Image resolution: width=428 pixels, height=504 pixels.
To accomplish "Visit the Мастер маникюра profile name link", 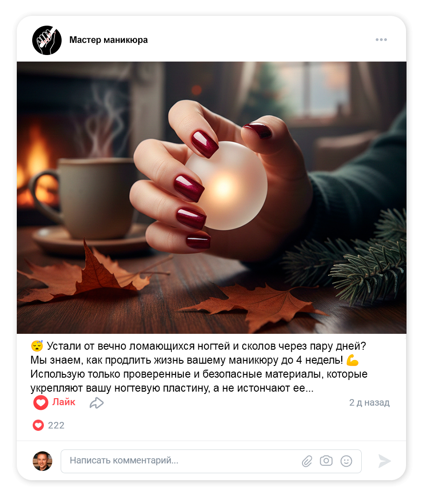I will [108, 40].
